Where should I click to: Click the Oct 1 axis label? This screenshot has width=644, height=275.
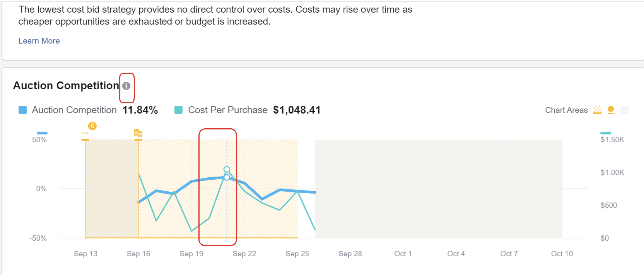coord(403,254)
